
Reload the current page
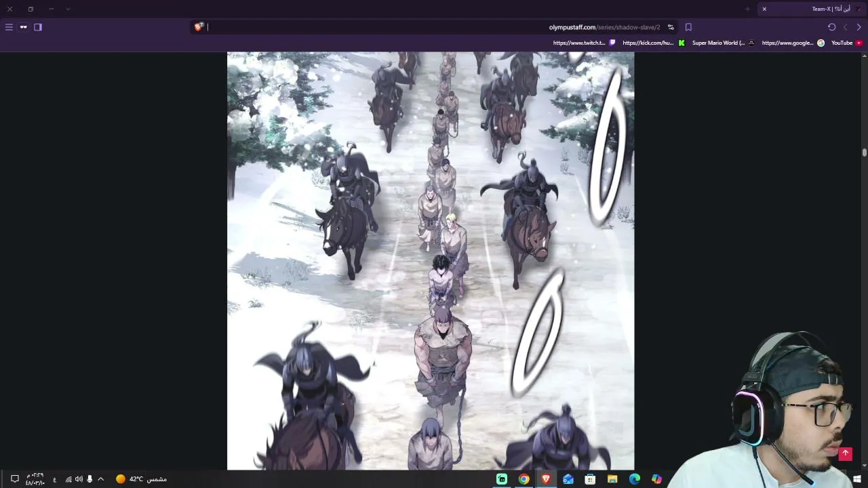tap(831, 27)
